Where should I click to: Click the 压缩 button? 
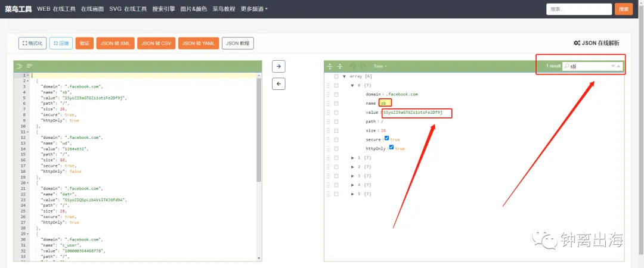[x=61, y=43]
